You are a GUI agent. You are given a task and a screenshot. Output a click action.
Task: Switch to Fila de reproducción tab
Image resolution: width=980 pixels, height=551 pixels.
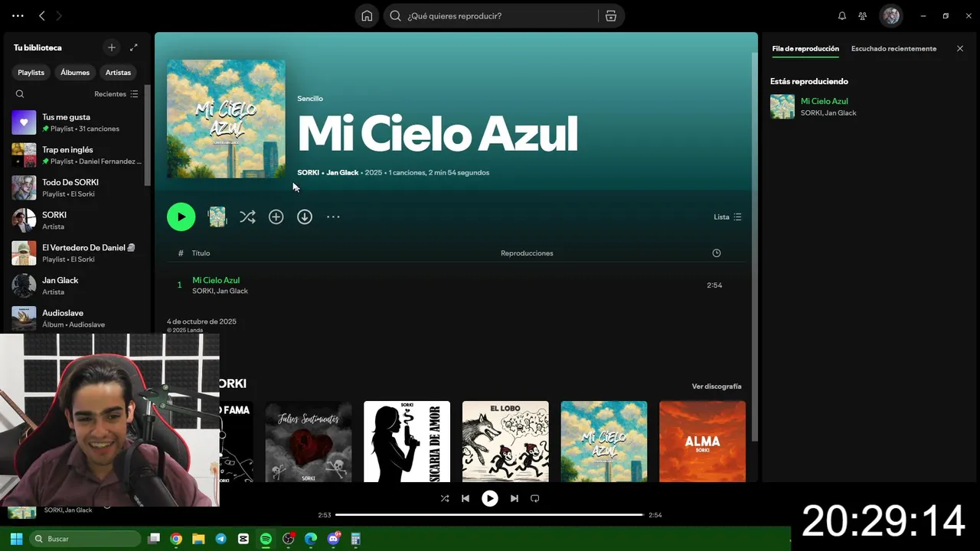[805, 49]
